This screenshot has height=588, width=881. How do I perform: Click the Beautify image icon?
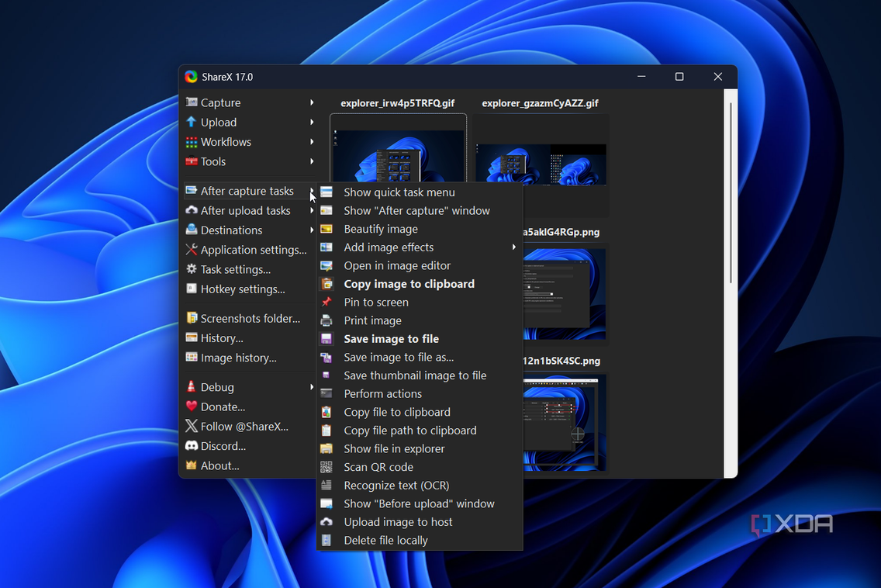click(x=326, y=229)
